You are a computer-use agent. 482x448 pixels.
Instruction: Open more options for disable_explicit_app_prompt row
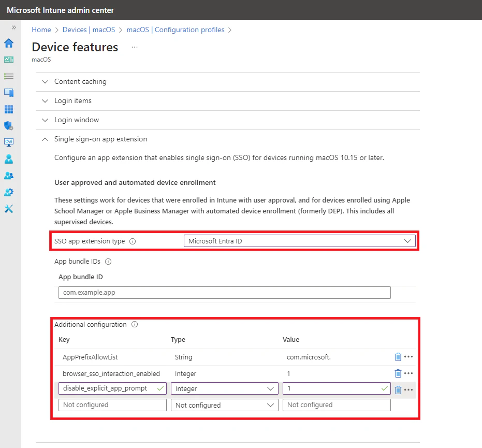tap(408, 390)
